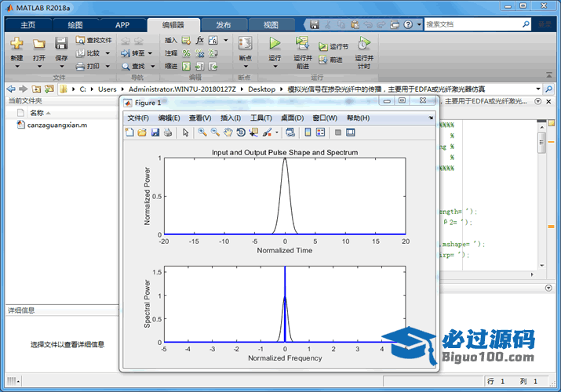
Task: Click the smart indent icon
Action: (187, 66)
